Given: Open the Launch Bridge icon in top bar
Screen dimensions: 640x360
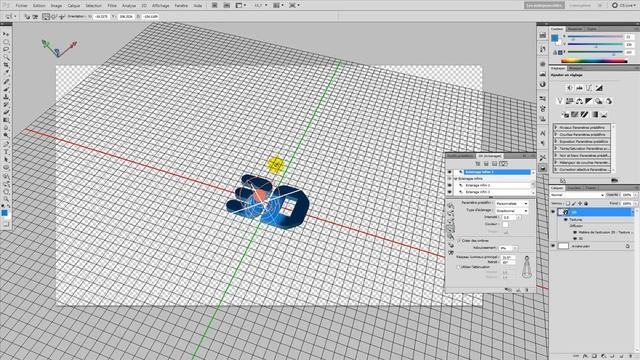Looking at the screenshot, I should [215, 5].
